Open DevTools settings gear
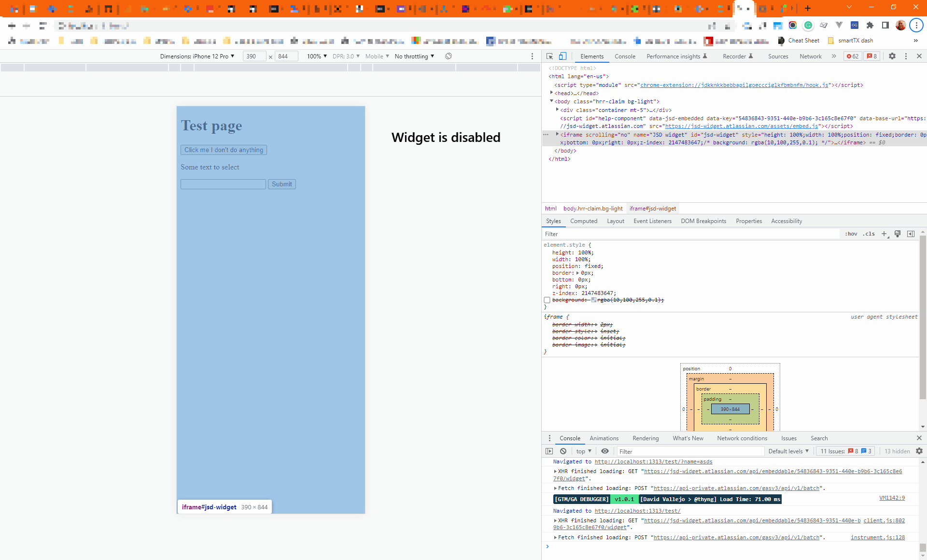This screenshot has width=927, height=560. (x=892, y=56)
